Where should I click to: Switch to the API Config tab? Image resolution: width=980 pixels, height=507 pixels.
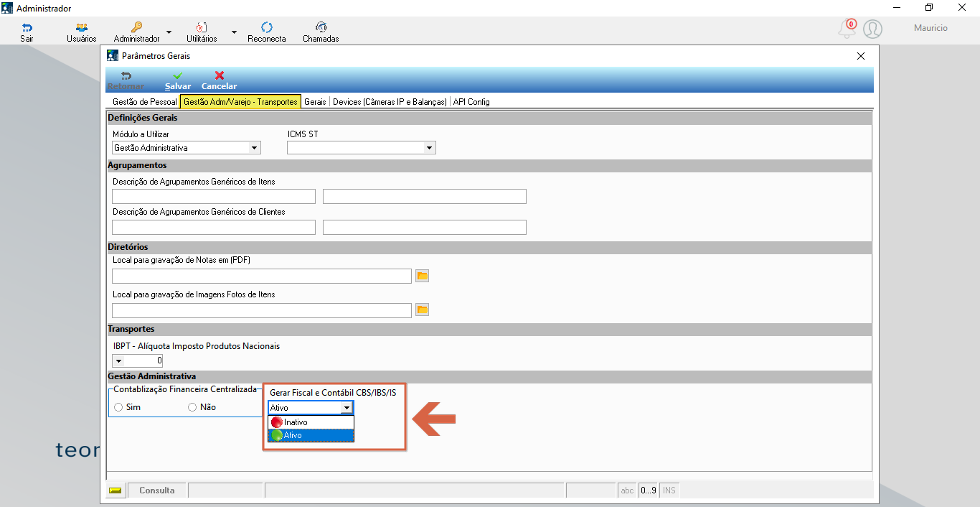pos(471,102)
